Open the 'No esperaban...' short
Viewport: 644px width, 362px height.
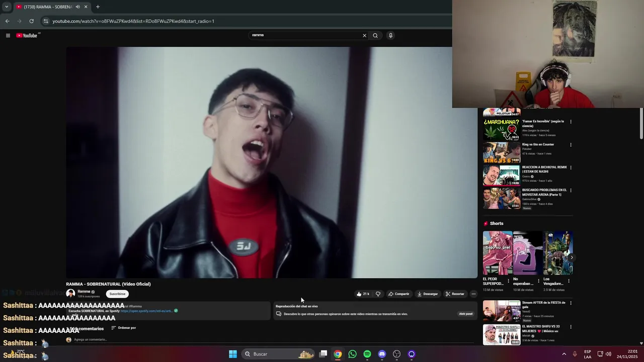click(x=528, y=253)
